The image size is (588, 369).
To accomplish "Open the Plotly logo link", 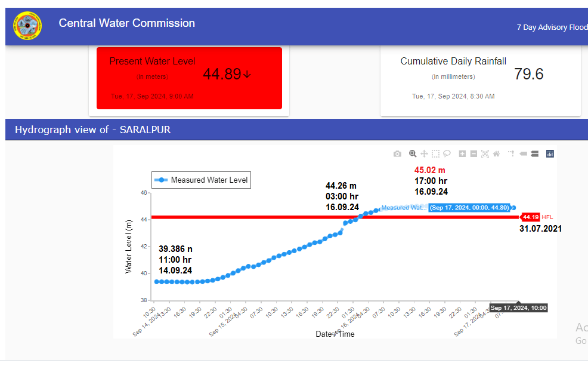I will pos(550,154).
